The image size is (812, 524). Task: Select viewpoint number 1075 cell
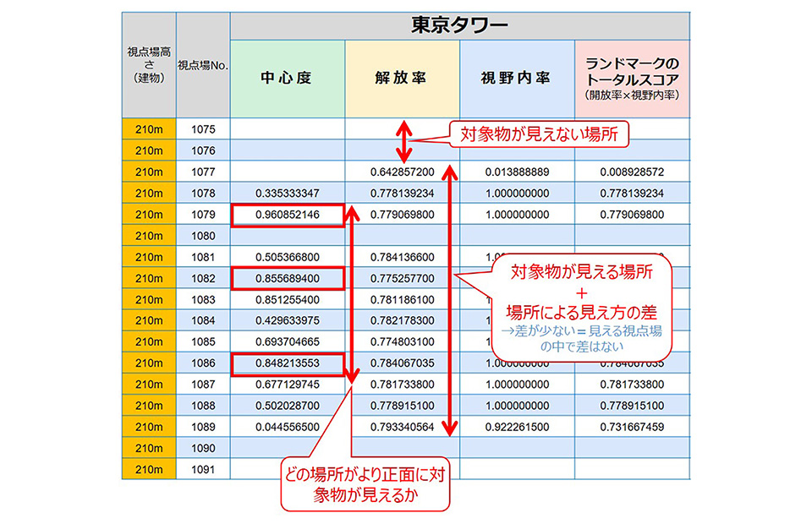[x=202, y=128]
